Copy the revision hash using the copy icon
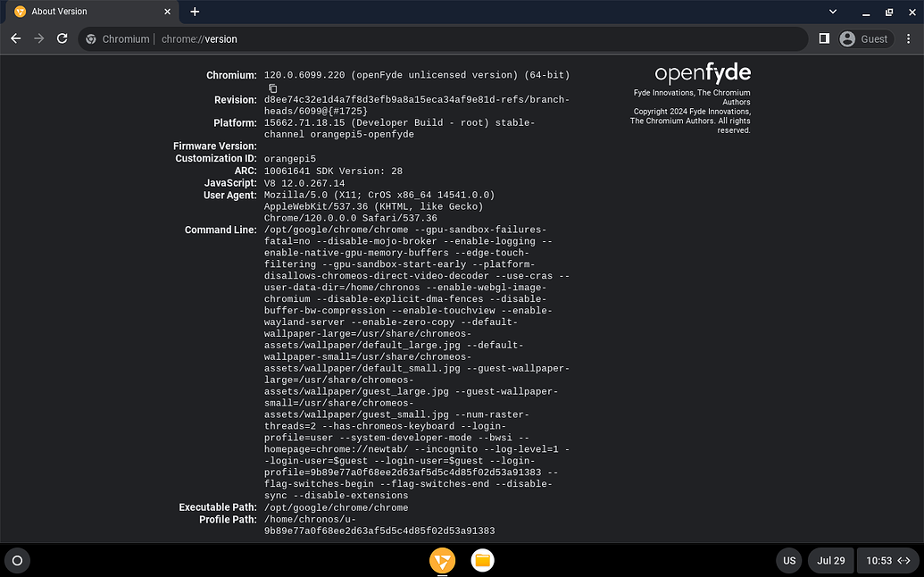This screenshot has height=577, width=924. [x=272, y=88]
